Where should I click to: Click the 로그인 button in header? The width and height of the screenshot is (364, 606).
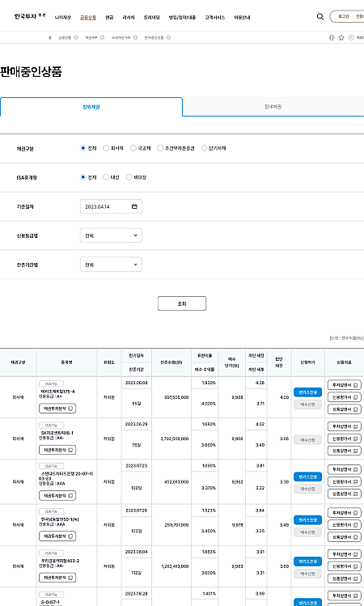pyautogui.click(x=343, y=17)
